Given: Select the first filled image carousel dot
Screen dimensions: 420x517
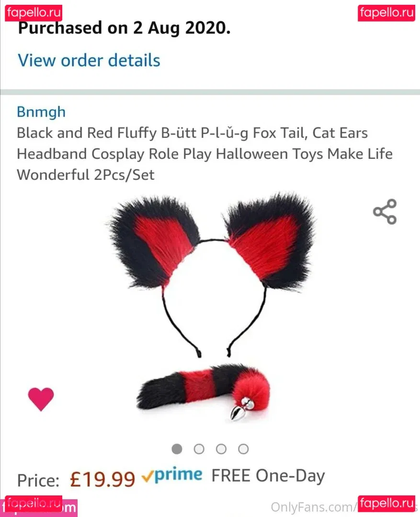Looking at the screenshot, I should pos(177,449).
